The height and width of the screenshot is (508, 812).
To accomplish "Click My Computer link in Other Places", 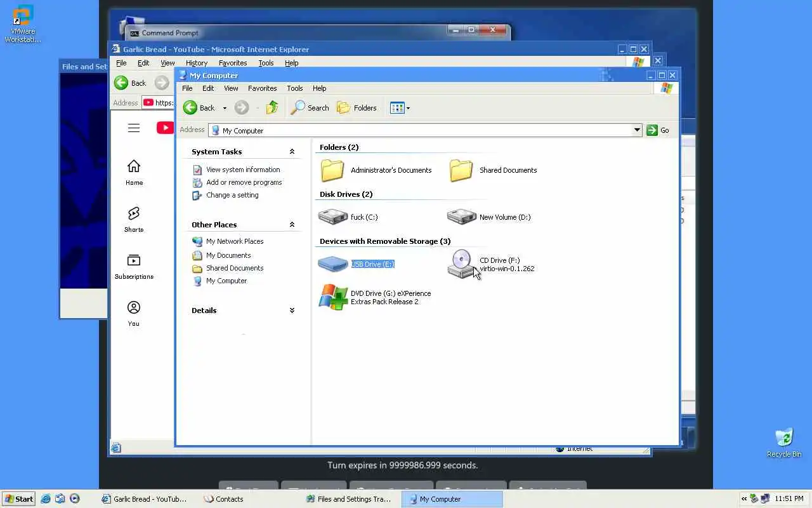I will [x=226, y=281].
